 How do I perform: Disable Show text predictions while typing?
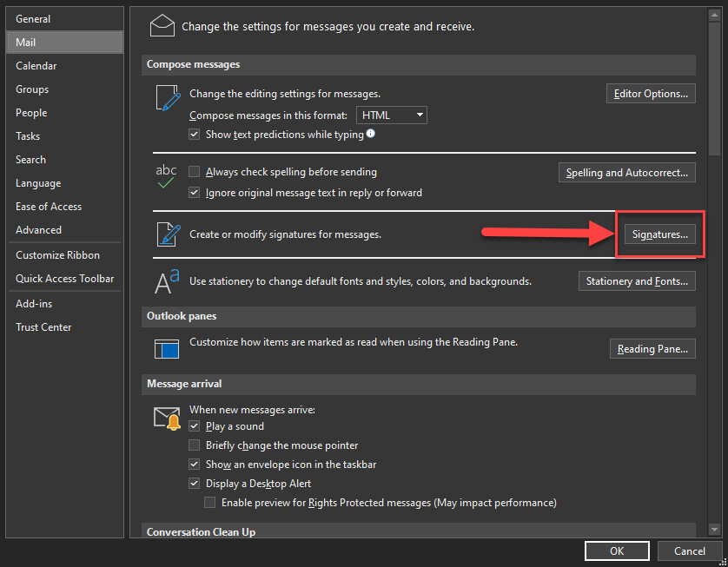pyautogui.click(x=195, y=135)
